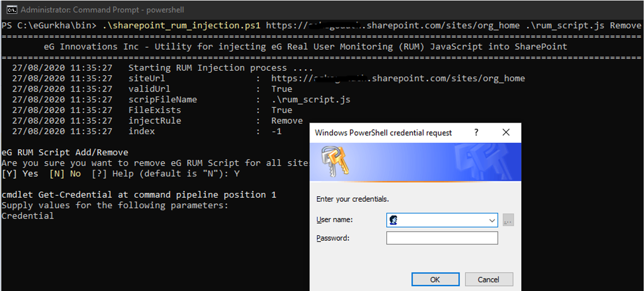The image size is (644, 291).
Task: Click the 'User name:' label
Action: (335, 220)
